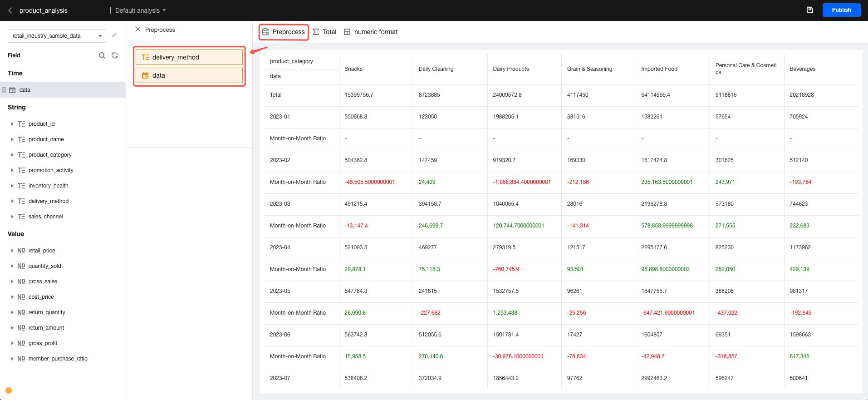Image resolution: width=868 pixels, height=400 pixels.
Task: Click the number type icon of return_amount
Action: point(21,328)
